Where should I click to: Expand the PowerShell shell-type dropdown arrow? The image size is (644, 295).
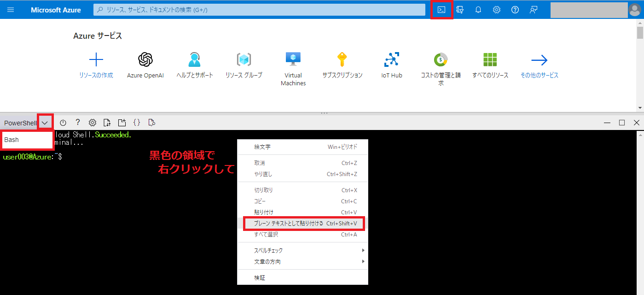(x=45, y=123)
